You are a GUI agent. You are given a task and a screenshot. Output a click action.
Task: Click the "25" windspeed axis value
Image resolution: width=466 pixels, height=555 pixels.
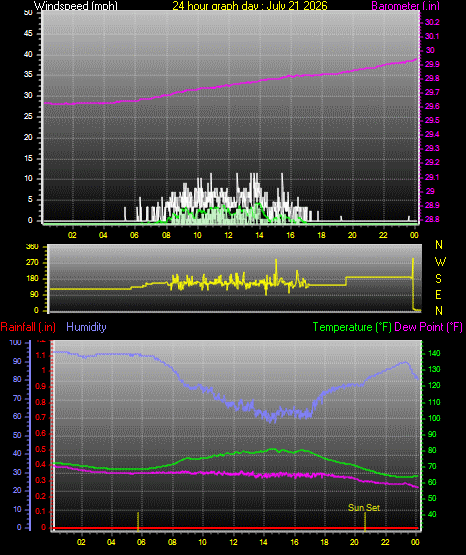click(x=28, y=116)
